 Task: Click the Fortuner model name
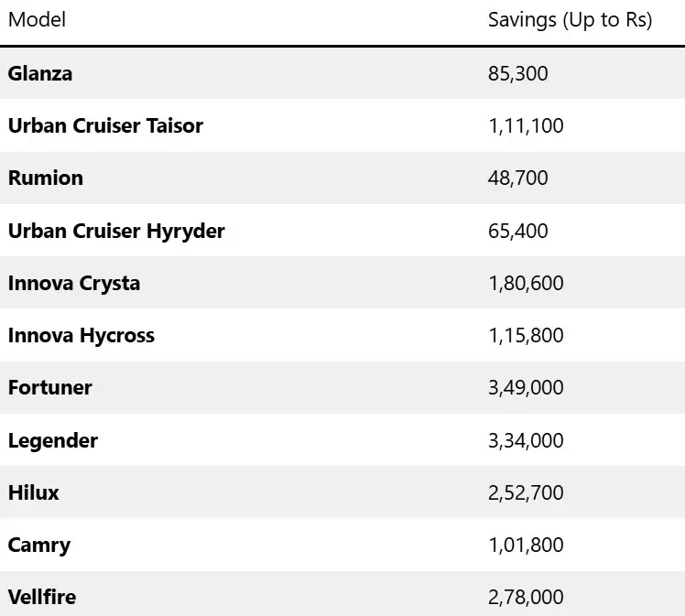[x=50, y=388]
